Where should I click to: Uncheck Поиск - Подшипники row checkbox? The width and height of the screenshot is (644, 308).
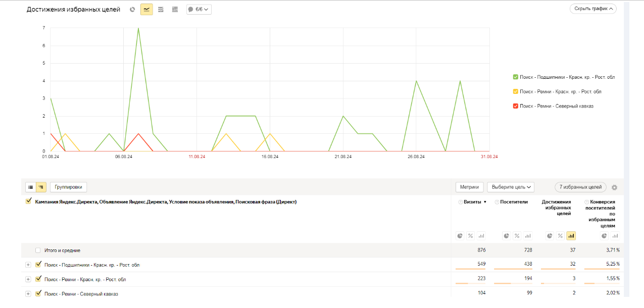click(38, 264)
